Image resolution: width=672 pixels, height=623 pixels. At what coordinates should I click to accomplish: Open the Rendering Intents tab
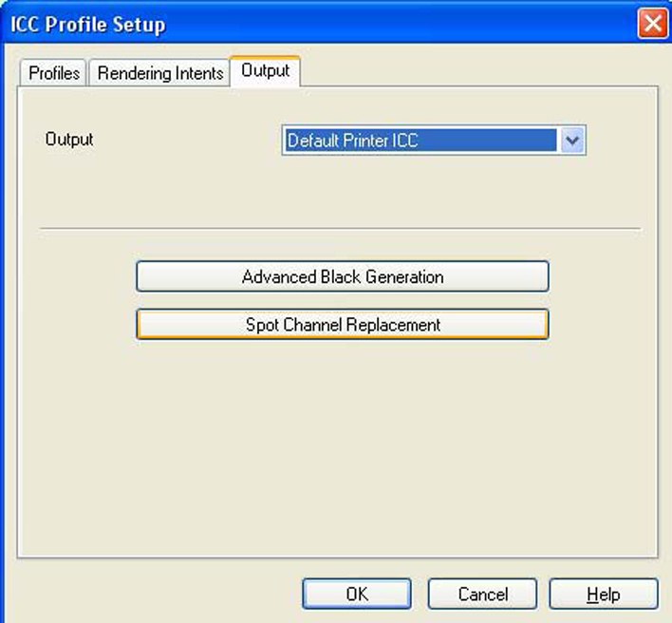159,73
